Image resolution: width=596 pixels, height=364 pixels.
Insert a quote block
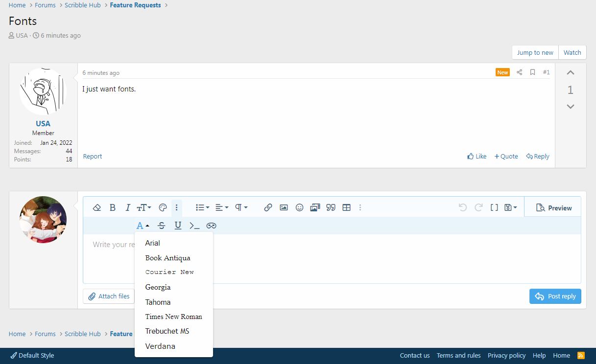point(331,207)
